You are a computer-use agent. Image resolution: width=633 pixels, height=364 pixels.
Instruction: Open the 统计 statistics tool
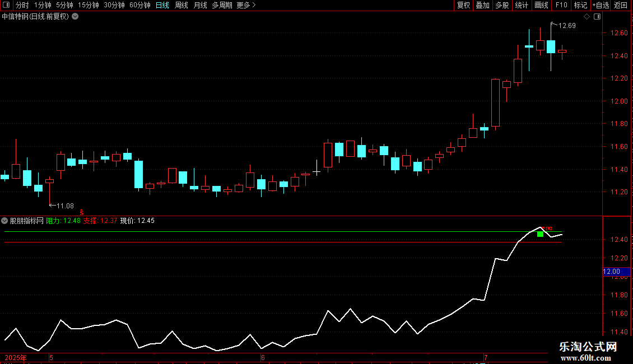click(522, 5)
